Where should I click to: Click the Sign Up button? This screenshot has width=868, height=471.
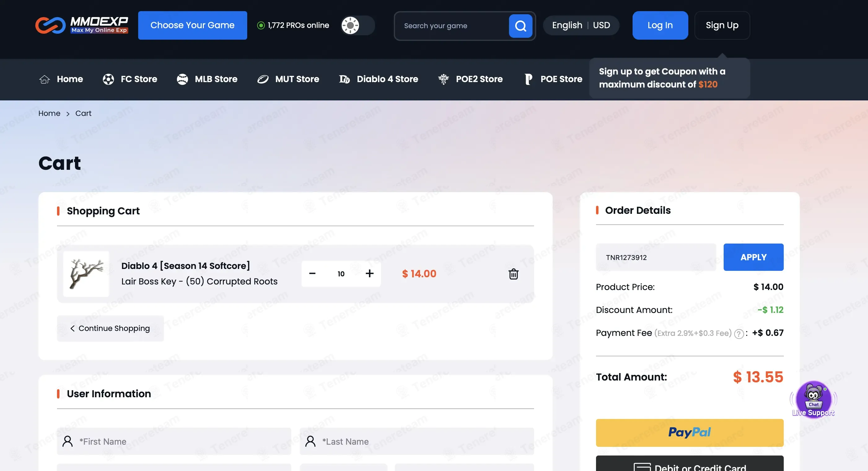[722, 25]
